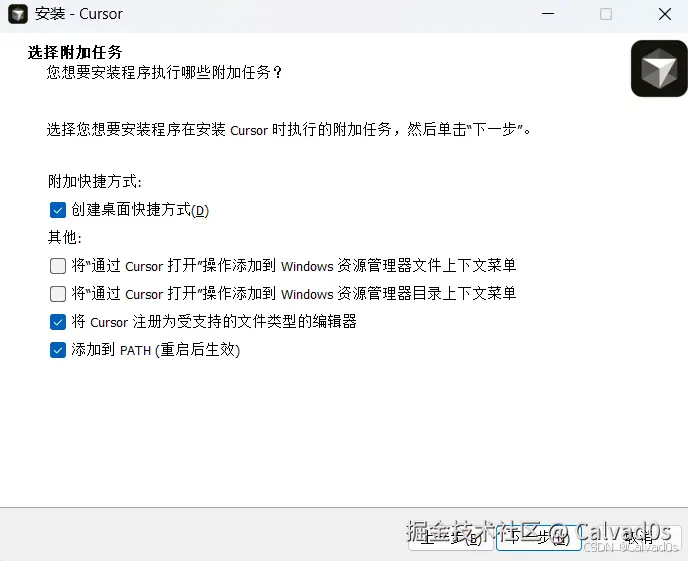
Task: Uncheck the create desktop shortcut (创建桌面快捷方式) checkbox
Action: [58, 210]
